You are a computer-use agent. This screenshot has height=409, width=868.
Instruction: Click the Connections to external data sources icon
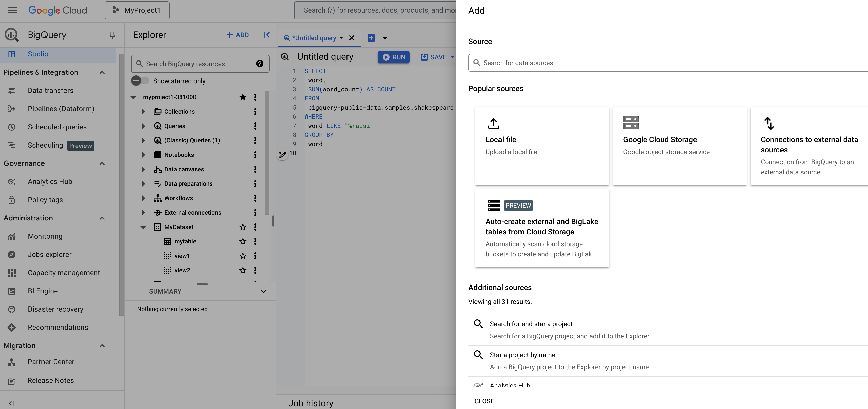[769, 122]
